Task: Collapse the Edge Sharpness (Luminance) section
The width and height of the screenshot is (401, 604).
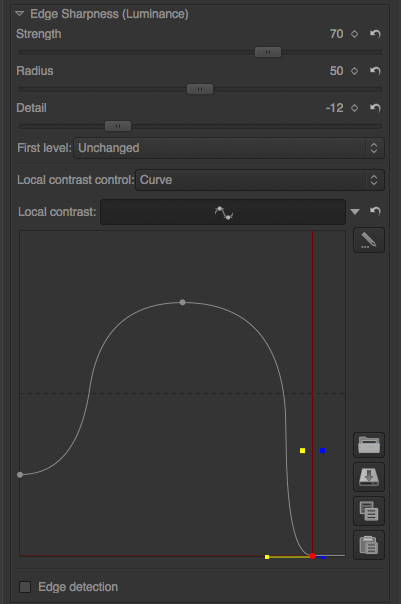Action: coord(19,14)
